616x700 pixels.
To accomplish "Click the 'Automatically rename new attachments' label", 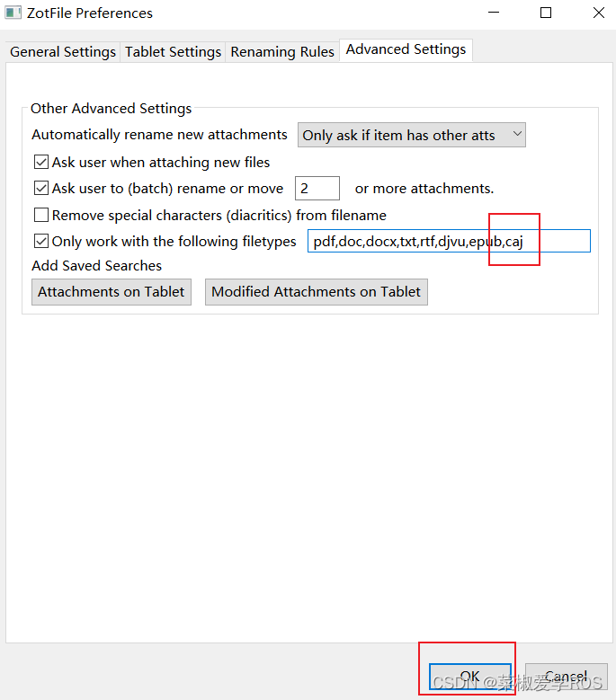I will coord(159,135).
